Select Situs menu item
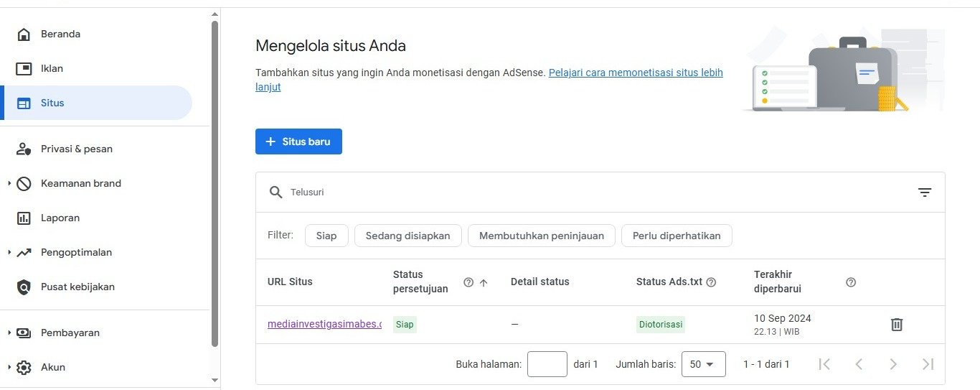Viewport: 980px width, 390px height. [x=96, y=103]
